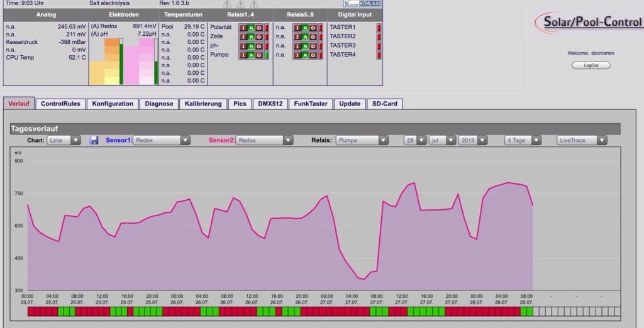The height and width of the screenshot is (328, 644).
Task: Click the TASTER1 red status indicator
Action: [x=379, y=28]
